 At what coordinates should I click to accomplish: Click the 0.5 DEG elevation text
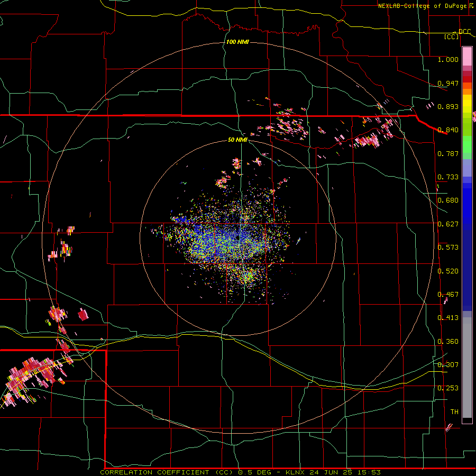(256, 472)
